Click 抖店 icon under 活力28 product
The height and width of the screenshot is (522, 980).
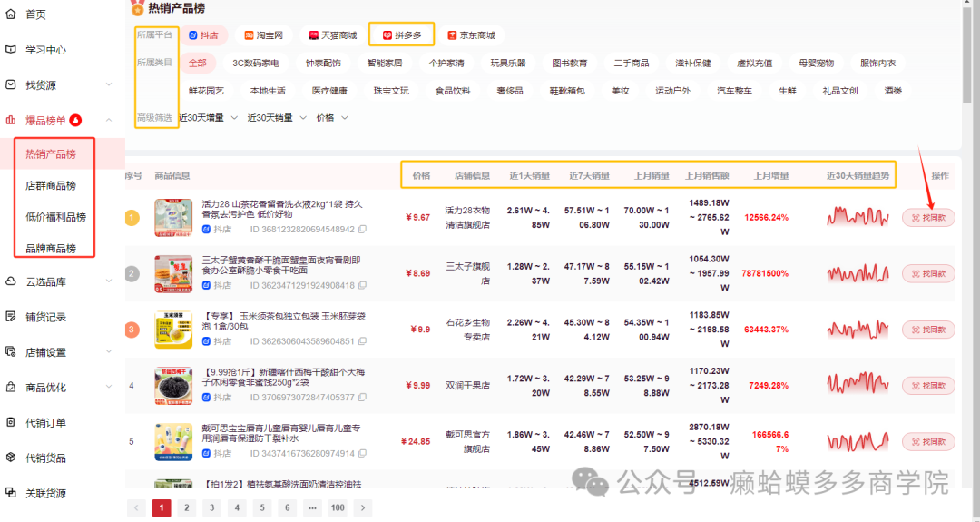(x=206, y=230)
